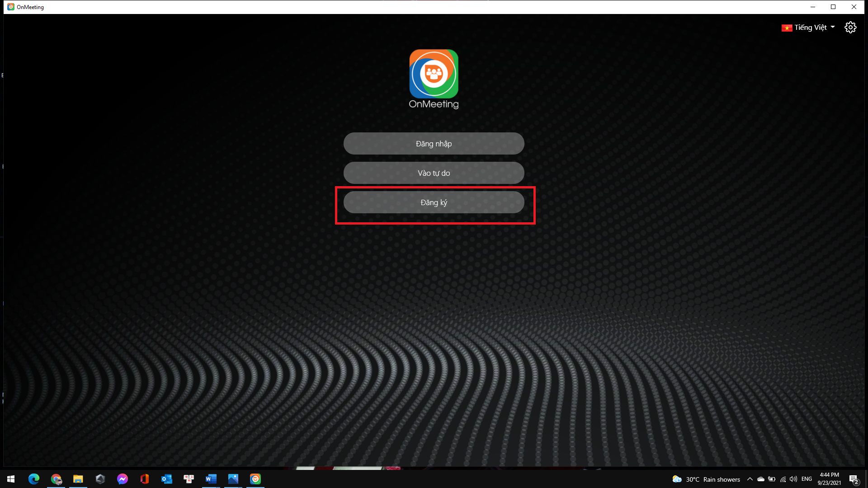The width and height of the screenshot is (868, 488).
Task: Open OneDrive cloud tray icon
Action: (761, 479)
